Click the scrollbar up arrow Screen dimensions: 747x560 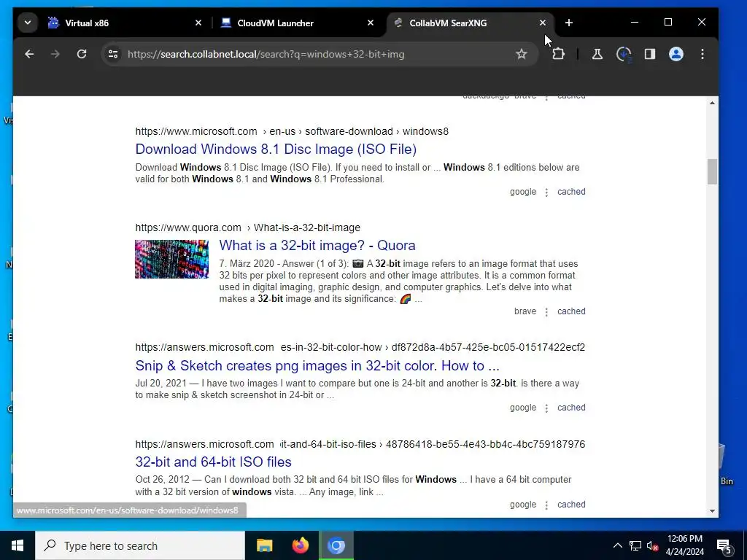click(x=712, y=103)
